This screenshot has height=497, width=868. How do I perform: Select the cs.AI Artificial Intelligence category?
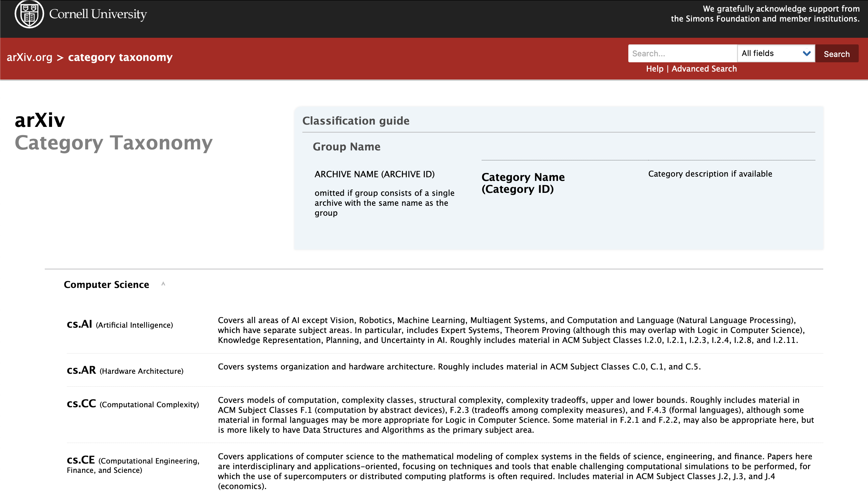79,324
